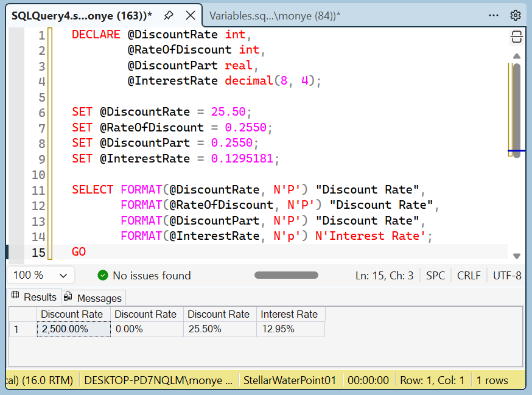Viewport: 532px width, 395px height.
Task: Select the Interest Rate column header
Action: 291,314
